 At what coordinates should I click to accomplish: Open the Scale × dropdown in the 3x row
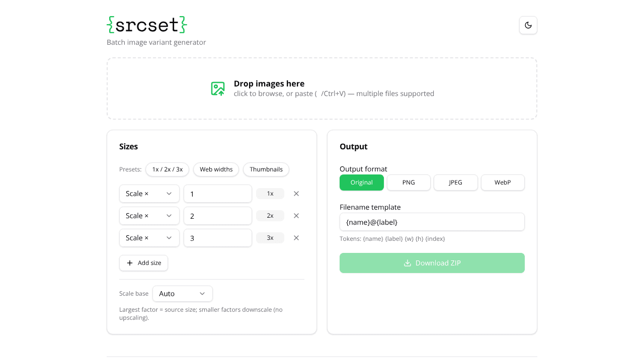coord(149,238)
